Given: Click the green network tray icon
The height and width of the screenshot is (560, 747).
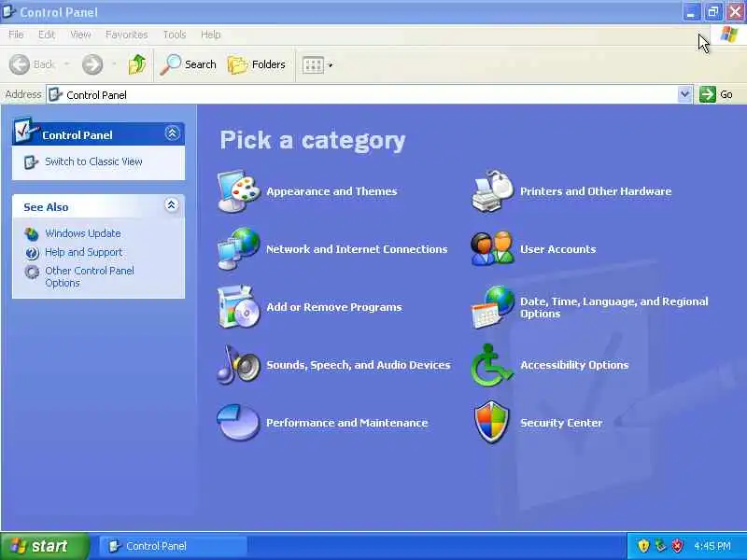Looking at the screenshot, I should coord(660,546).
